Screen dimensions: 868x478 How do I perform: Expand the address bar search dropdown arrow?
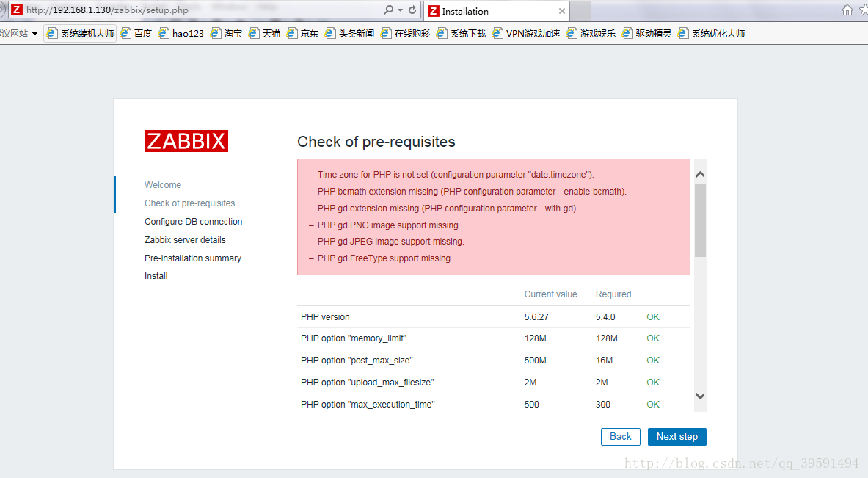(400, 10)
